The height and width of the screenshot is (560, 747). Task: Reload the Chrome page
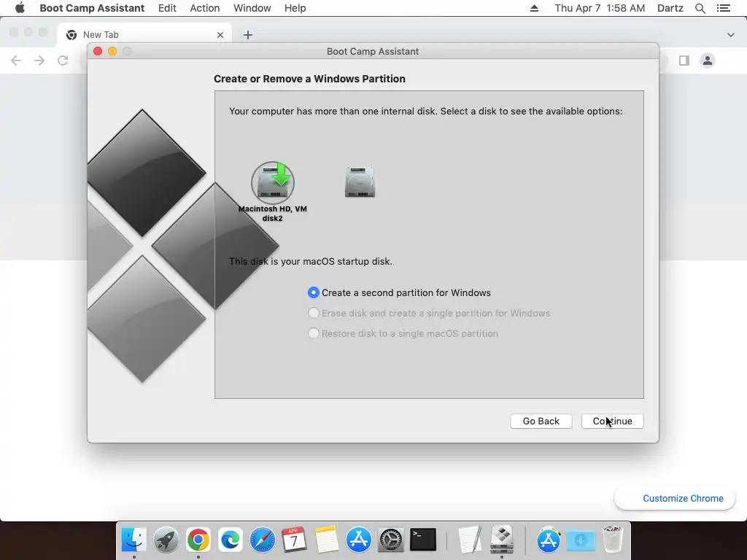pyautogui.click(x=63, y=61)
